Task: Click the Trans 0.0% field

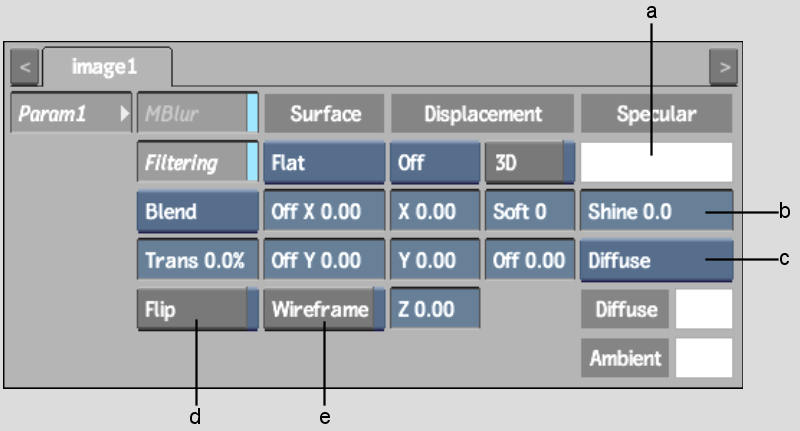Action: tap(197, 260)
